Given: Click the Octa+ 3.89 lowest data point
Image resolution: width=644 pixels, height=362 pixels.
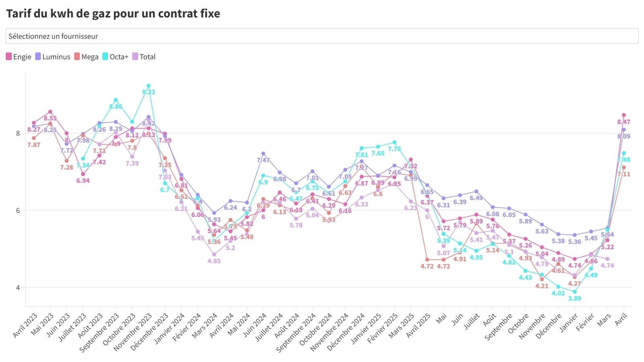Looking at the screenshot, I should 575,292.
